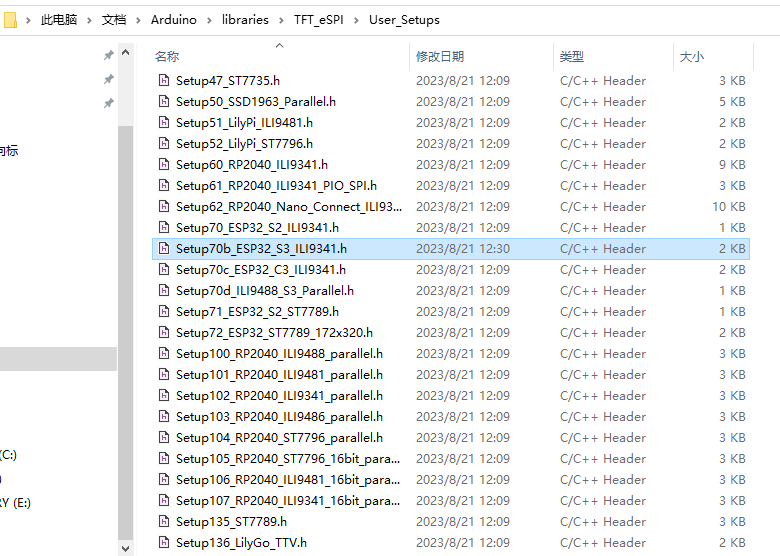780x556 pixels.
Task: Select file name Setup72_ESP32_ST7789_172x320.h
Action: [x=274, y=332]
